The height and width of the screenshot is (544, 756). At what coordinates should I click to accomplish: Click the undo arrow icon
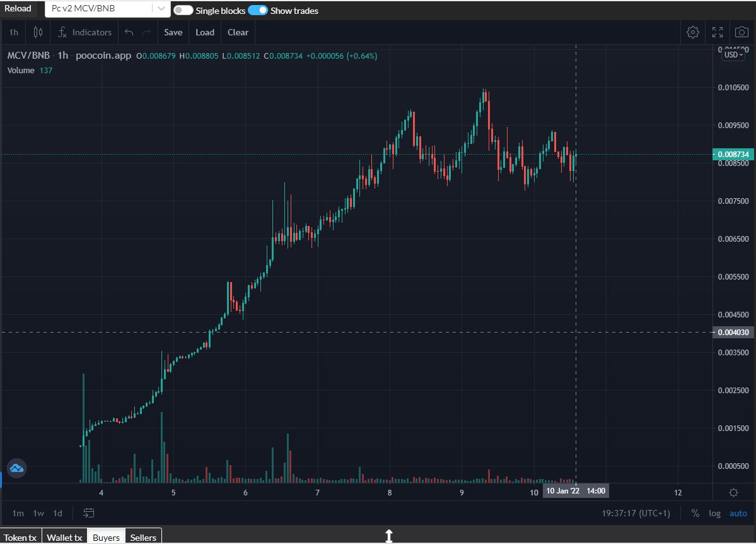coord(129,32)
